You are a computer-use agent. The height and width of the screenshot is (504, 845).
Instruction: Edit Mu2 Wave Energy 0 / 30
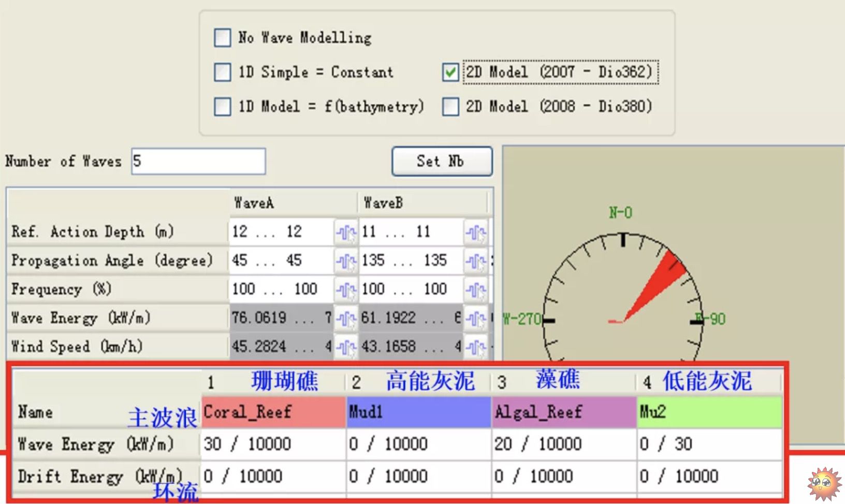[709, 444]
